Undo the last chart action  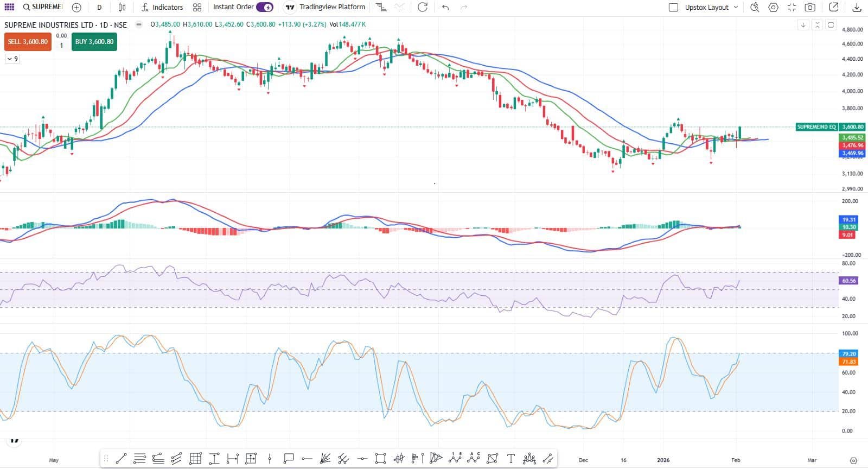[445, 7]
